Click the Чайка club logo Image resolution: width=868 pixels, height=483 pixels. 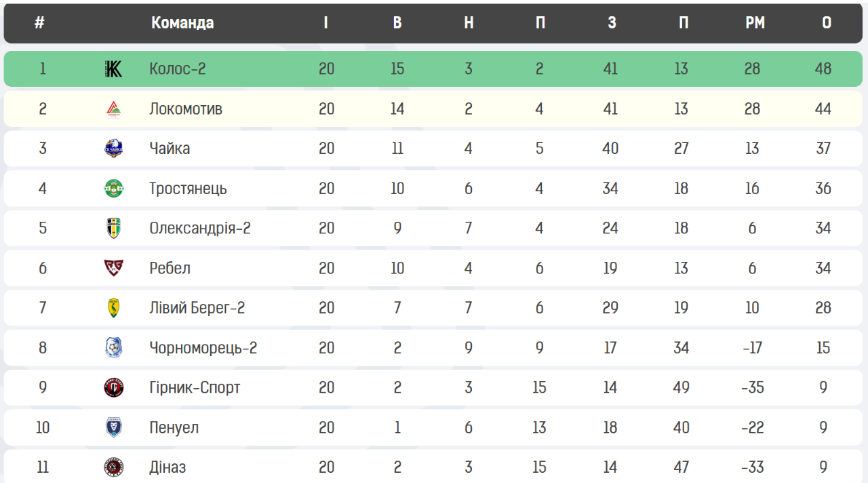click(113, 149)
